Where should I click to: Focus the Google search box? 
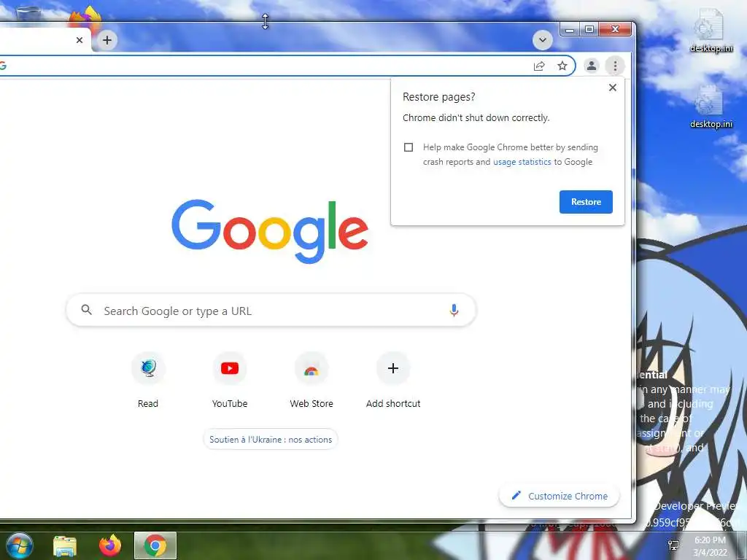click(271, 311)
